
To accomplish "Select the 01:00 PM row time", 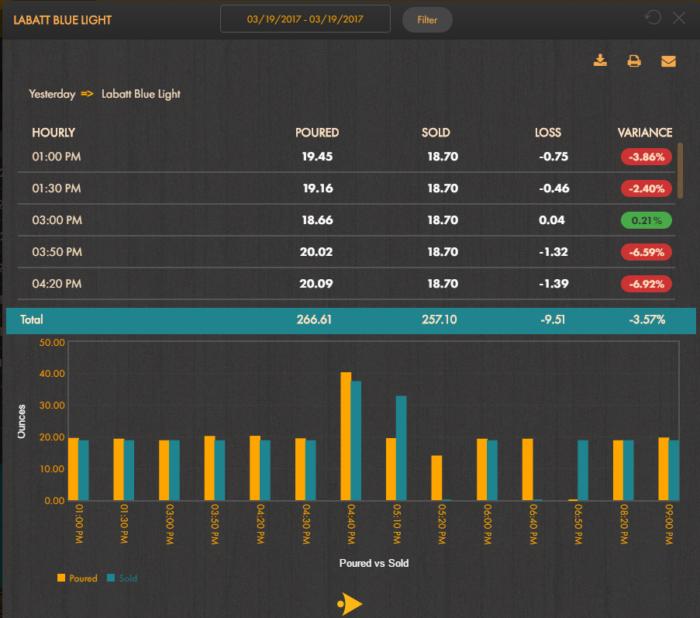I will pos(56,157).
